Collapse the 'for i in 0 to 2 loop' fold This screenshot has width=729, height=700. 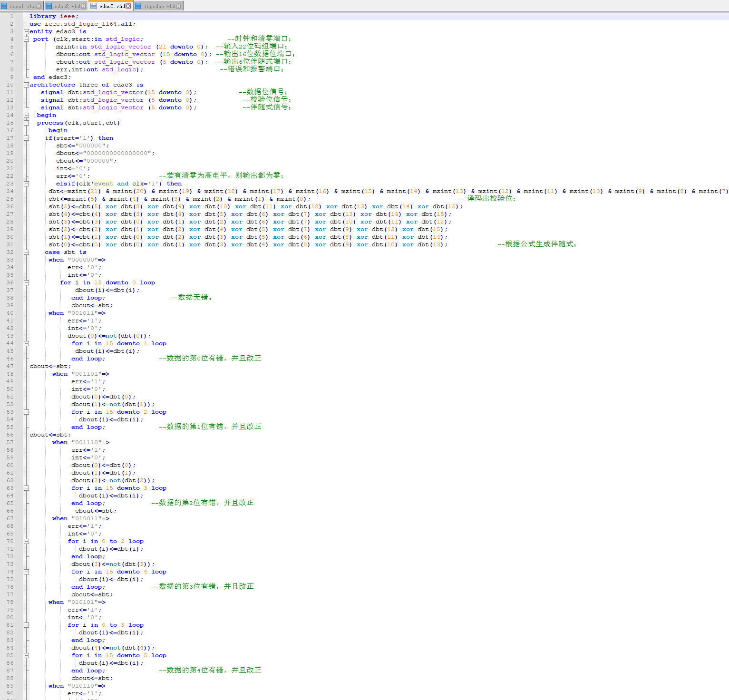tap(26, 541)
